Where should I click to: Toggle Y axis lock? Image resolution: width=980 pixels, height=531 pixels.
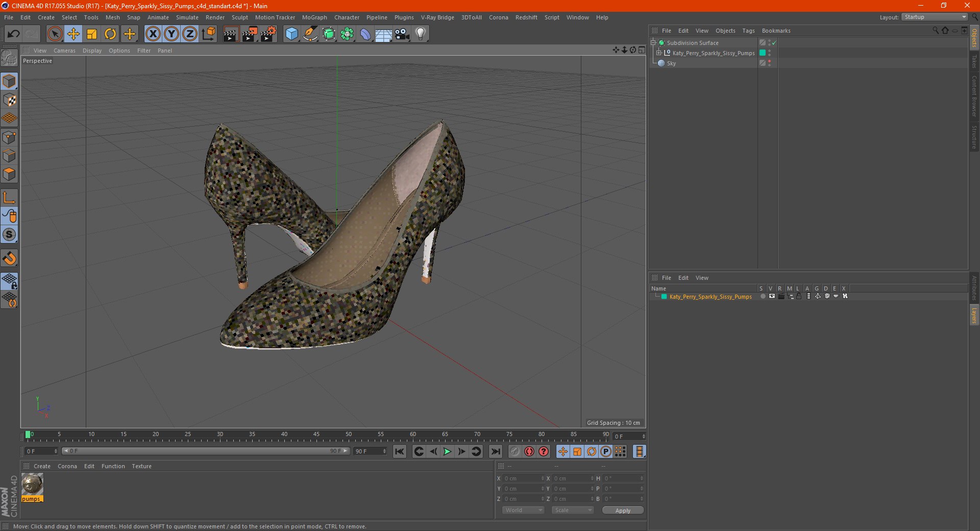[171, 34]
